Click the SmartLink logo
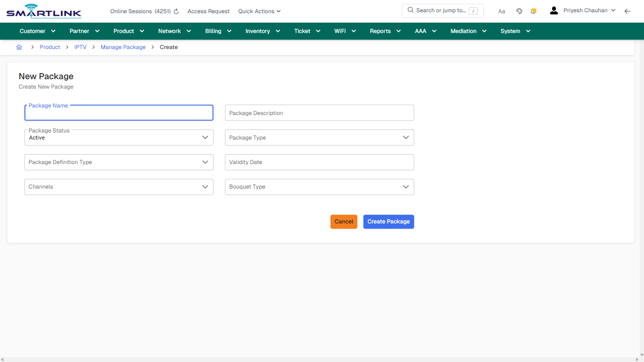 (x=43, y=11)
